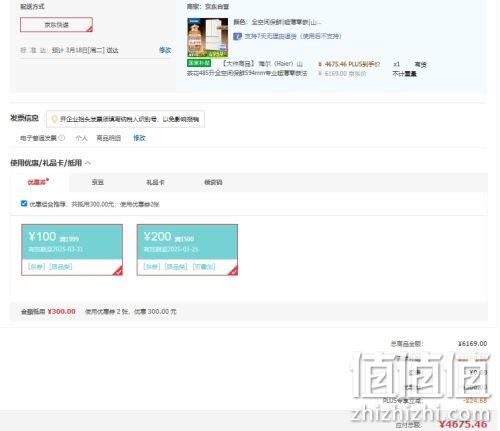Switch to the 京豆 tab
Screen dimensions: 500x431
point(98,182)
